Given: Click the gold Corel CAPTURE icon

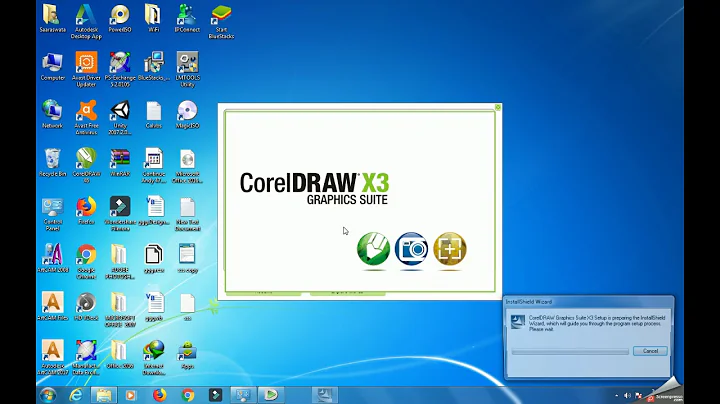Looking at the screenshot, I should point(450,249).
